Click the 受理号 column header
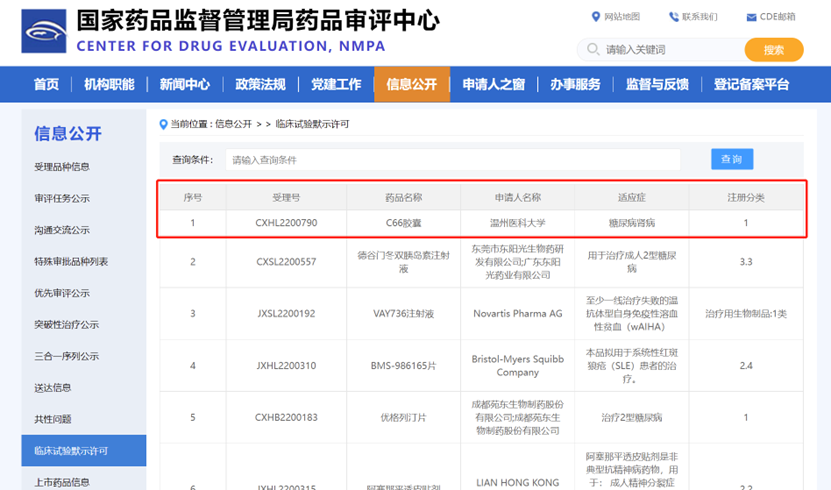This screenshot has width=831, height=490. [x=286, y=198]
